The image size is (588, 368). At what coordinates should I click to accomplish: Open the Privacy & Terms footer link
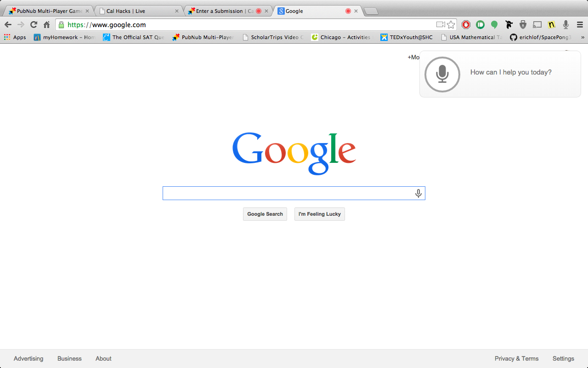pos(516,359)
